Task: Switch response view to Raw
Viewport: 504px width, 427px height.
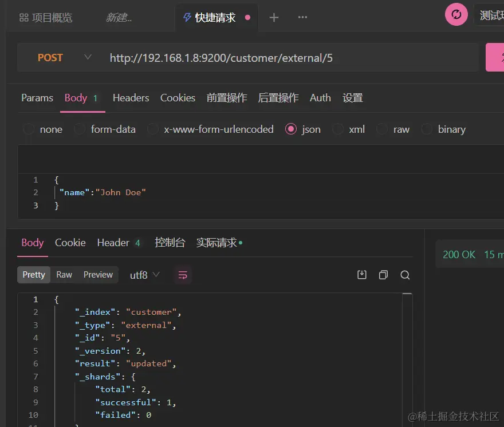Action: 64,275
